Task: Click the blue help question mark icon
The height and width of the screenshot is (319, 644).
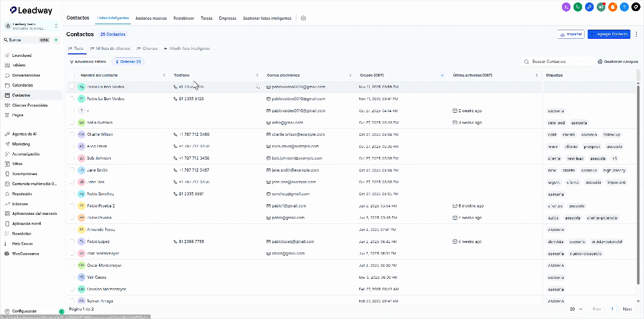Action: (624, 7)
